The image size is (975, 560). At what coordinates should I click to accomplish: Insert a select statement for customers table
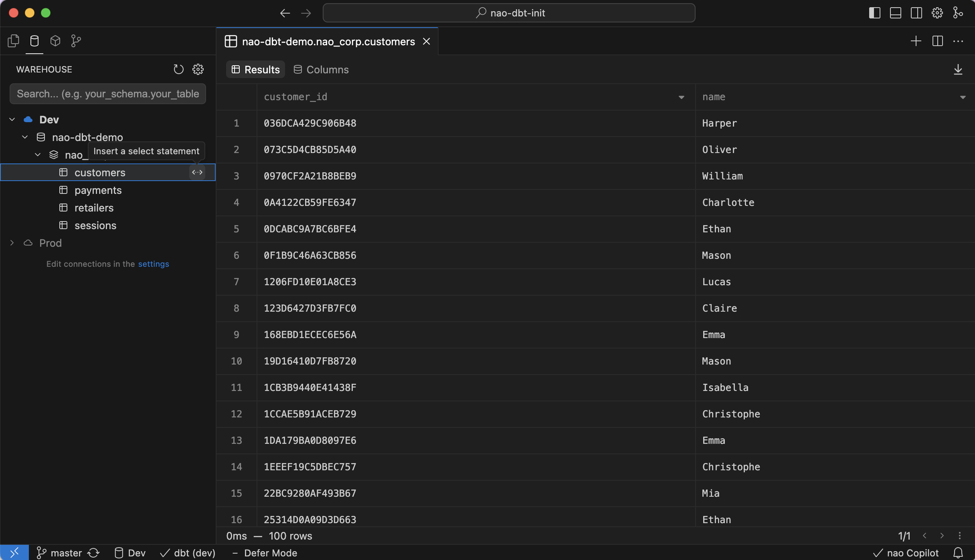[197, 172]
